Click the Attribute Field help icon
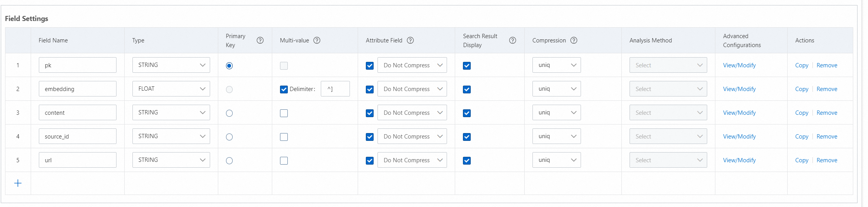The height and width of the screenshot is (207, 868). click(410, 40)
